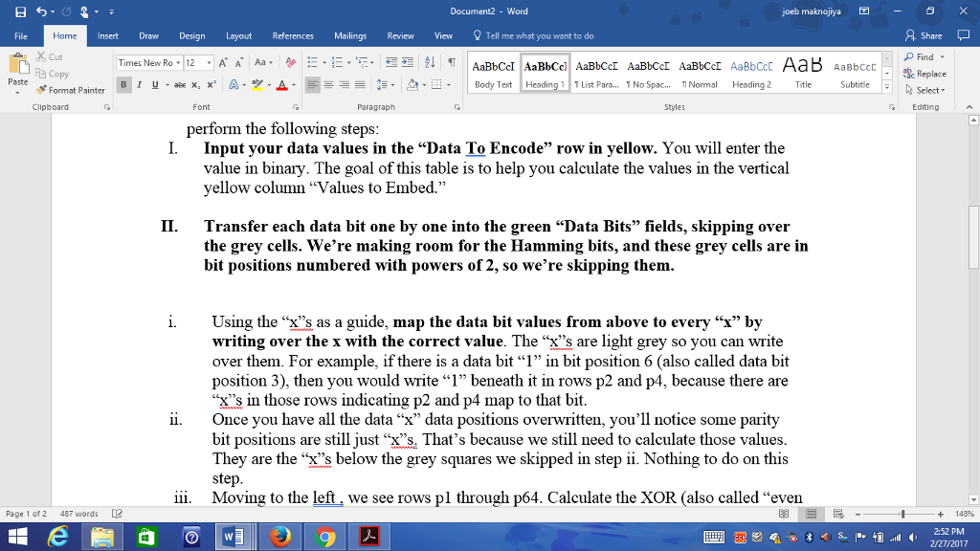The width and height of the screenshot is (980, 551).
Task: Toggle bold formatting
Action: tap(123, 85)
